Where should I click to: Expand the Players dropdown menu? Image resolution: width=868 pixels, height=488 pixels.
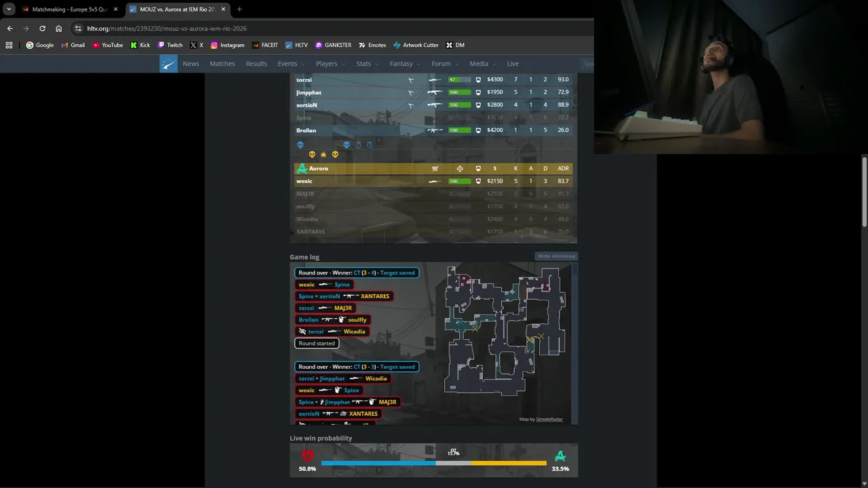330,64
